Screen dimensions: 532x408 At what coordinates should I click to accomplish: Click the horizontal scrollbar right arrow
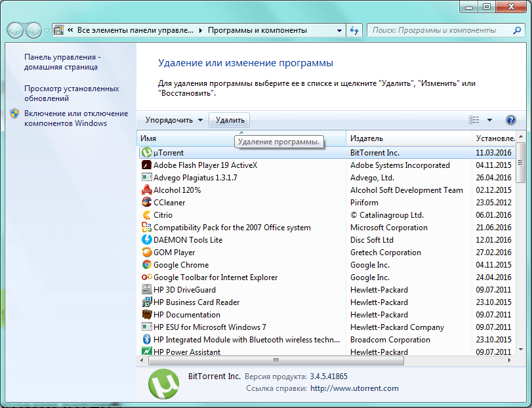tap(509, 361)
